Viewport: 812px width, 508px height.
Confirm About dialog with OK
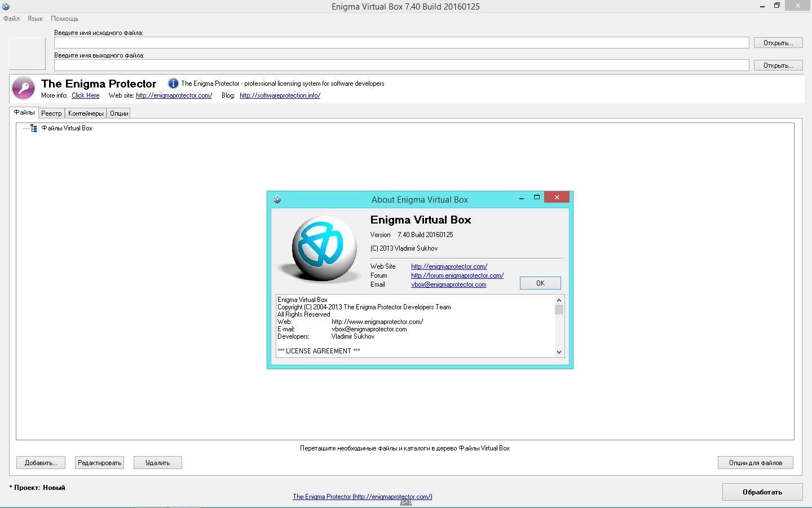click(x=540, y=283)
